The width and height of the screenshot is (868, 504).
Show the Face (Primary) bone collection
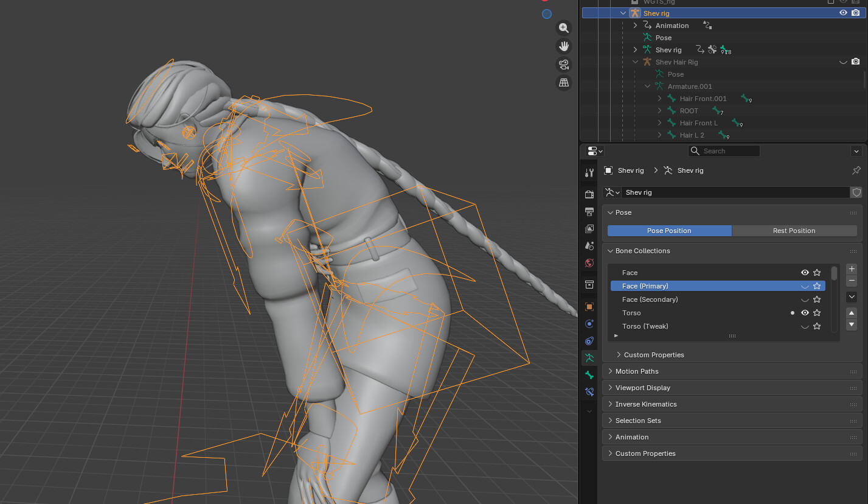[x=805, y=286]
